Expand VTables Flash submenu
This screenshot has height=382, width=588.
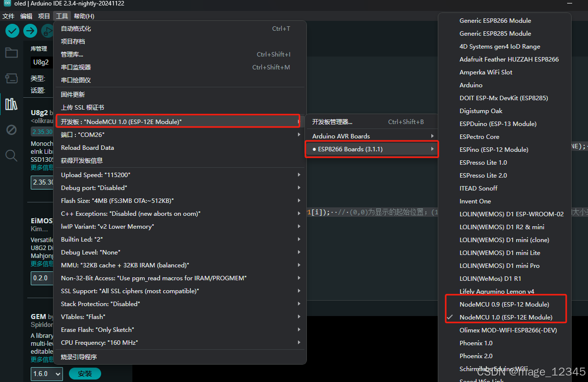180,317
